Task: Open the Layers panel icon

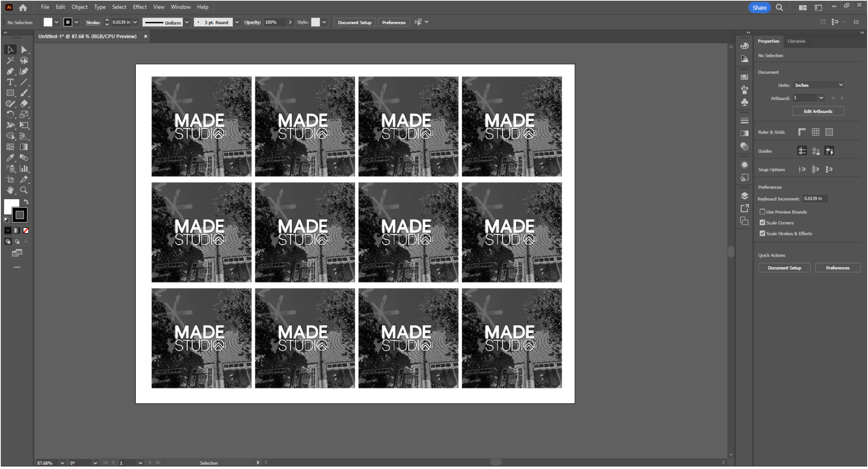Action: pos(744,196)
